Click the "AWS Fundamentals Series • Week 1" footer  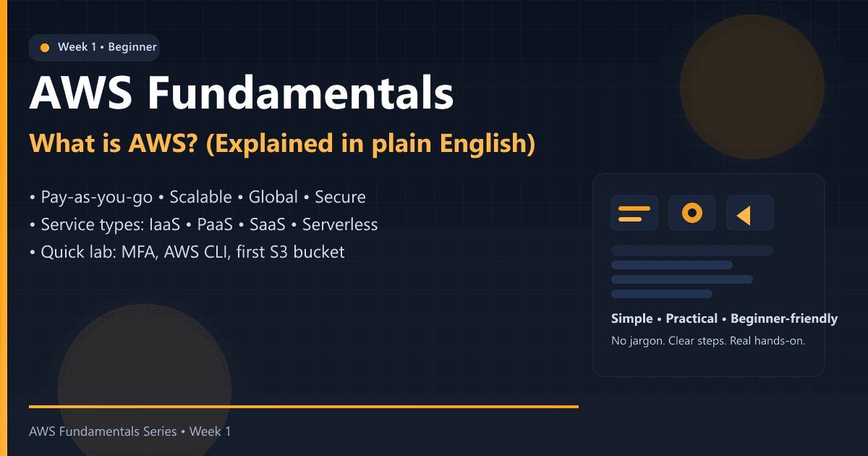(130, 431)
